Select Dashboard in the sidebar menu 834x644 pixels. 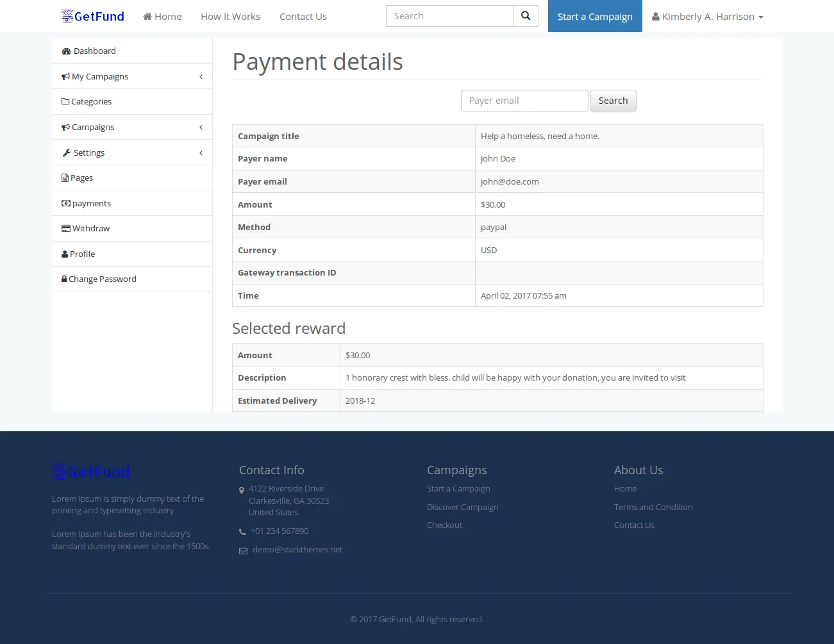(132, 51)
